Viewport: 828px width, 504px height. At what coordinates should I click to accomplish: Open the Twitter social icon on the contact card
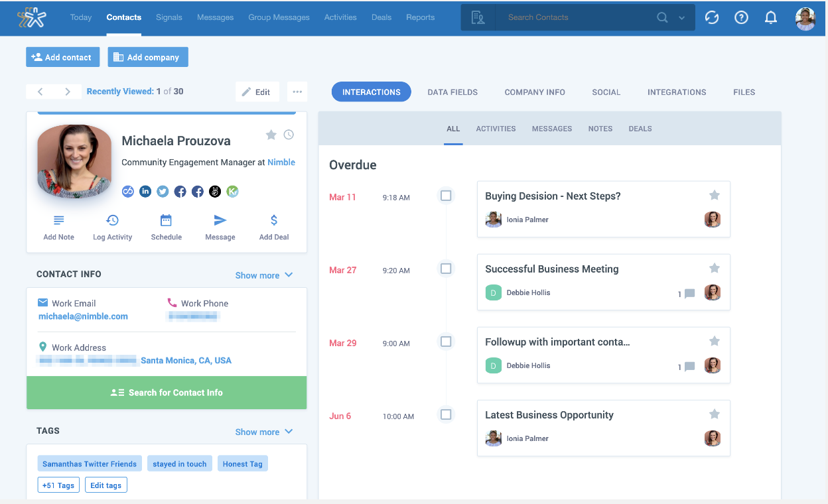163,191
